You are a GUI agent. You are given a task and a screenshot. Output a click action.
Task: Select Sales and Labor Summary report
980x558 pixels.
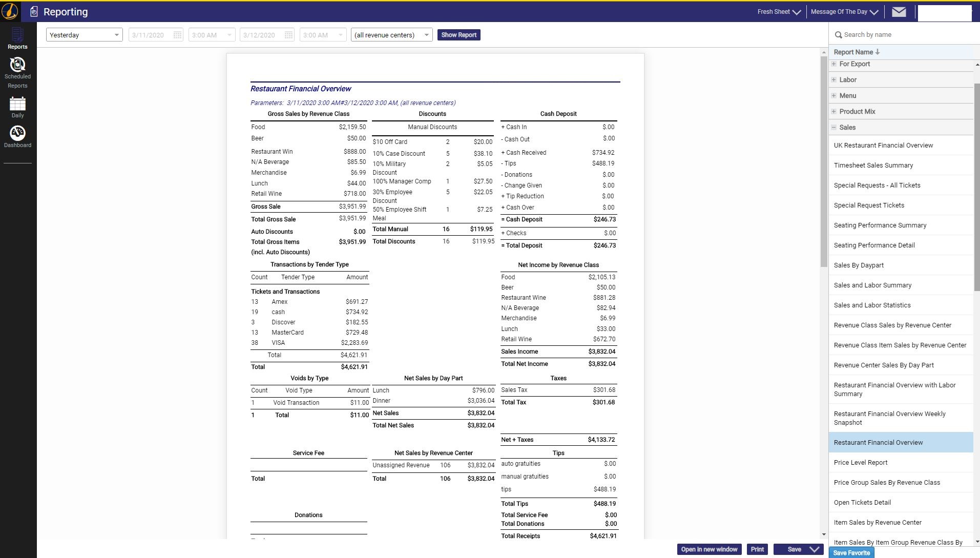pyautogui.click(x=901, y=285)
